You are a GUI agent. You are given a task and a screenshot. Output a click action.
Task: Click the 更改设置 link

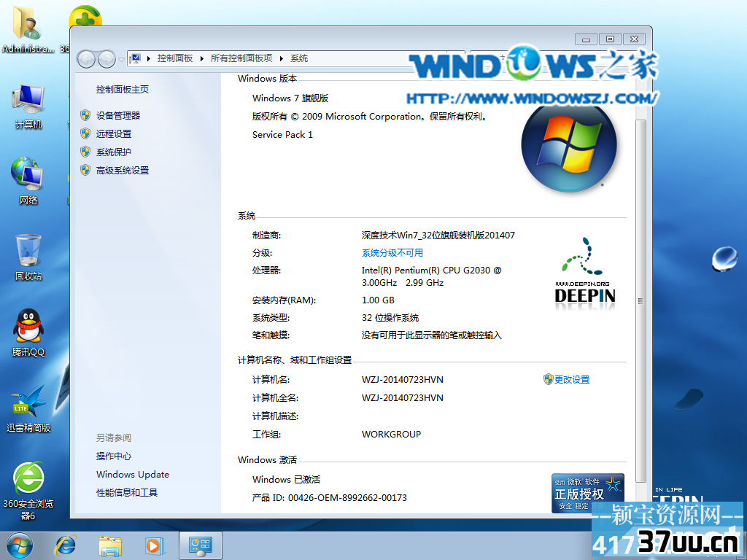572,379
